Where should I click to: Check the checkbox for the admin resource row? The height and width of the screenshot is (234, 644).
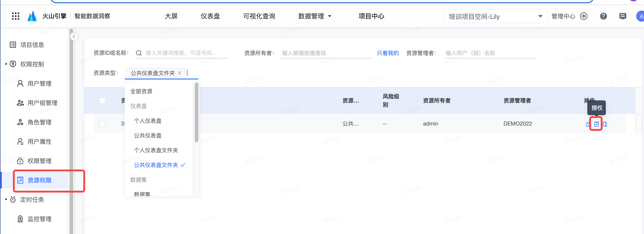pos(102,124)
